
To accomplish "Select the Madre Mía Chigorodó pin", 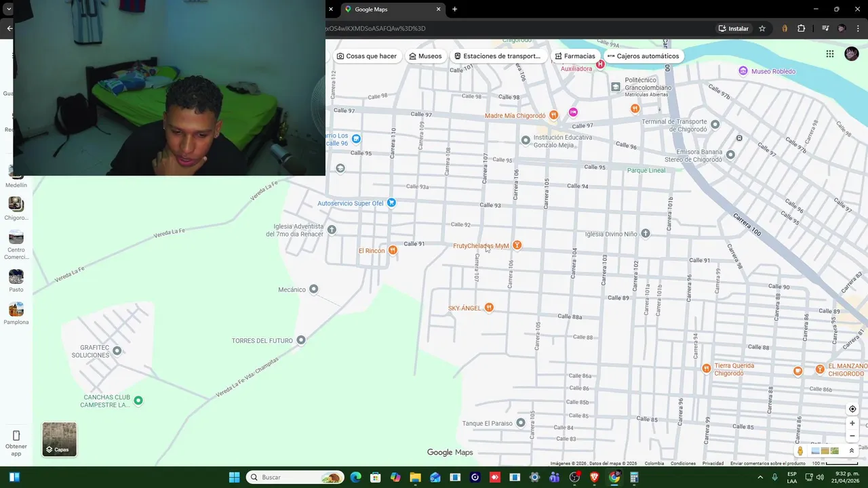I will (553, 115).
